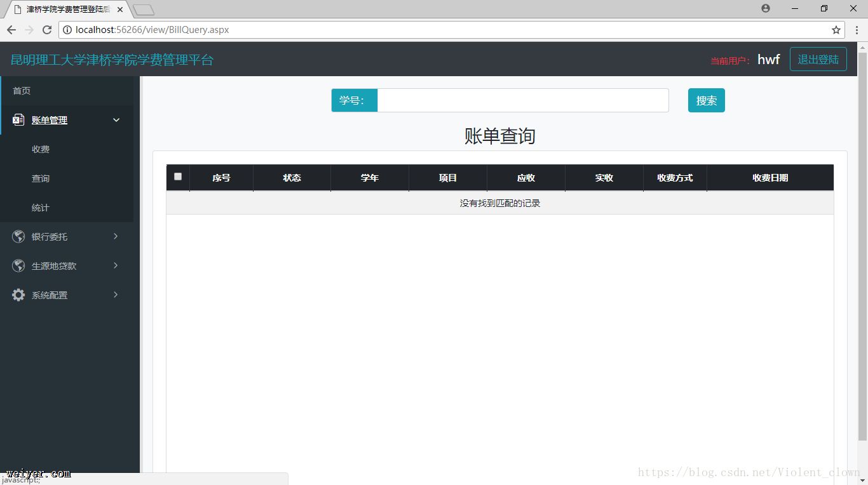The image size is (868, 485).
Task: Click the globe icon beside 生源地贷款
Action: pyautogui.click(x=18, y=266)
